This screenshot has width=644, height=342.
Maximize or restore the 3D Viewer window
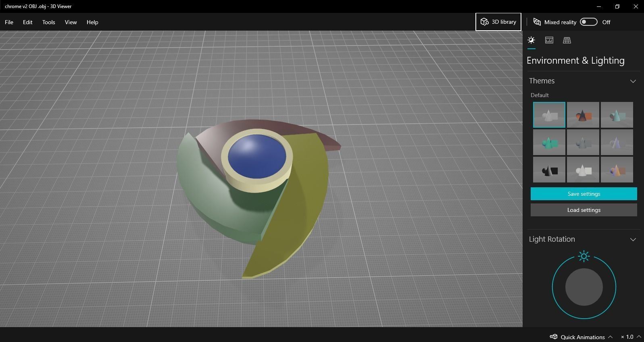pos(617,6)
